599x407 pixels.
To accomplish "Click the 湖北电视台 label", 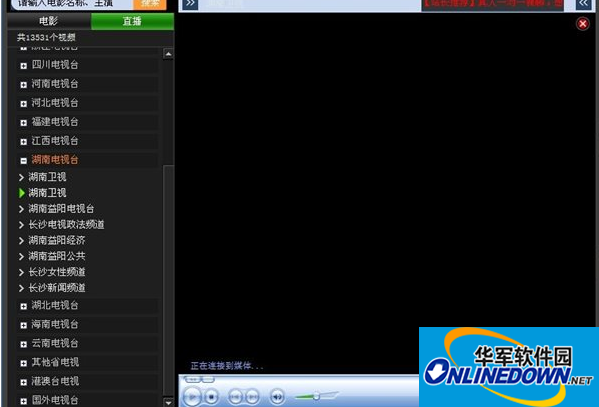I will click(55, 305).
